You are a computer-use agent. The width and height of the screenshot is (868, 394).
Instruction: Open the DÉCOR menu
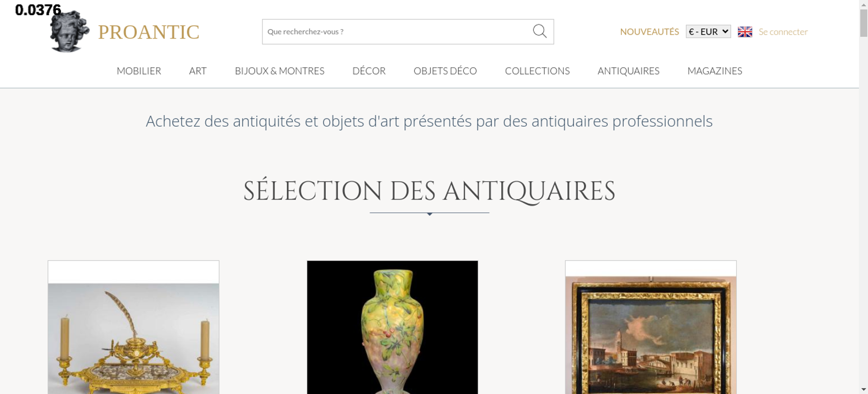point(369,71)
